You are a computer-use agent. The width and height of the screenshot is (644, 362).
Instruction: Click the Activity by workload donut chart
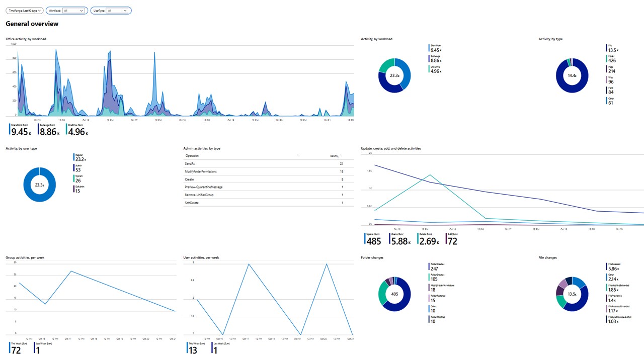click(x=394, y=75)
